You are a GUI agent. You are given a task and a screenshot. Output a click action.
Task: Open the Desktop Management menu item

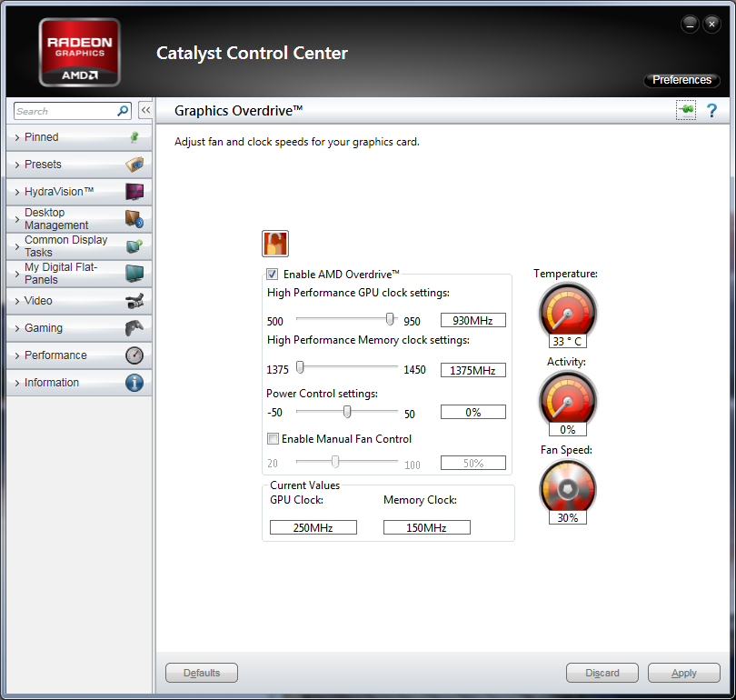79,219
